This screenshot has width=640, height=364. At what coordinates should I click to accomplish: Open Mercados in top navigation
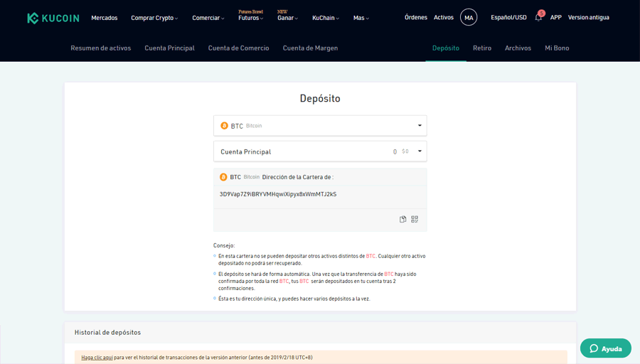click(x=104, y=18)
